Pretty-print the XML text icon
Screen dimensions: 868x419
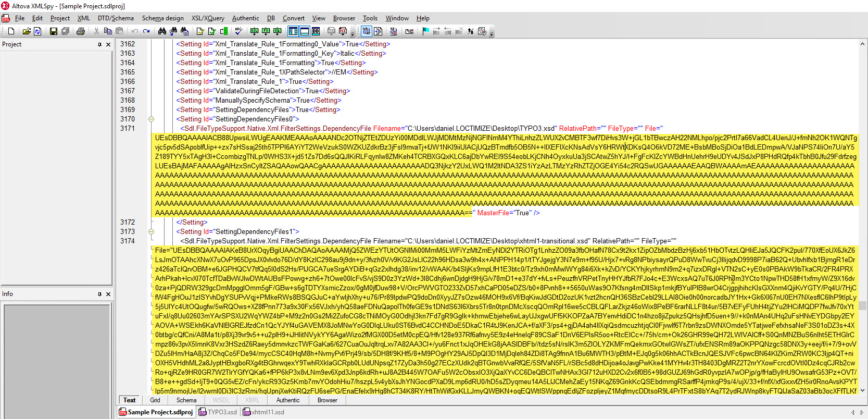point(378,31)
